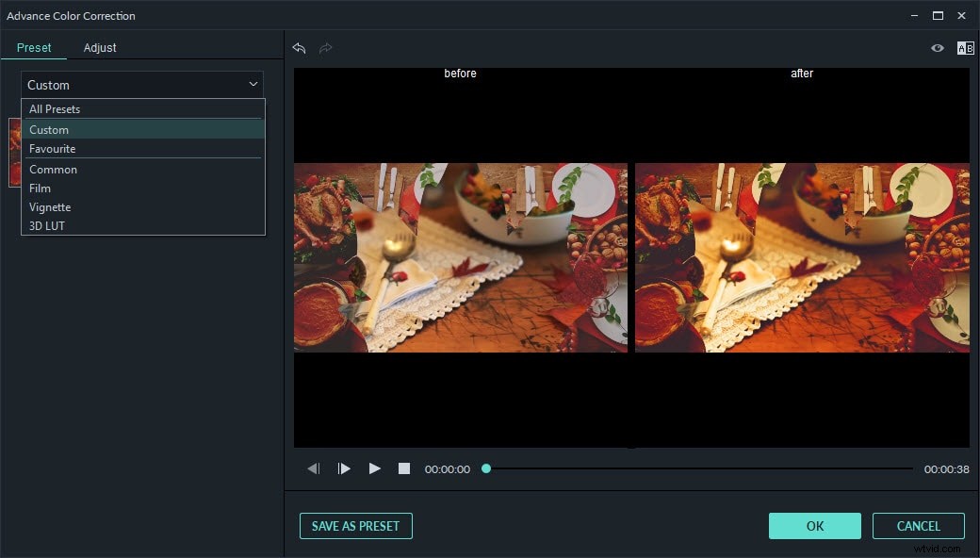The height and width of the screenshot is (558, 980).
Task: Step one frame forward with next-frame icon
Action: pyautogui.click(x=344, y=468)
